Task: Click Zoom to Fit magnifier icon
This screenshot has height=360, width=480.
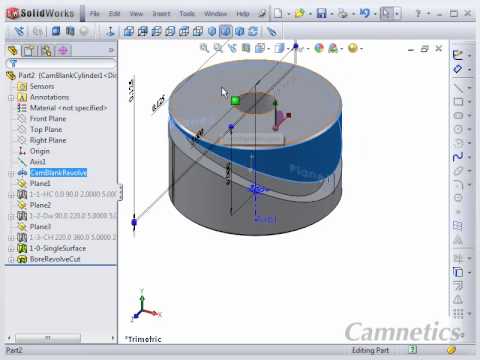Action: point(204,48)
